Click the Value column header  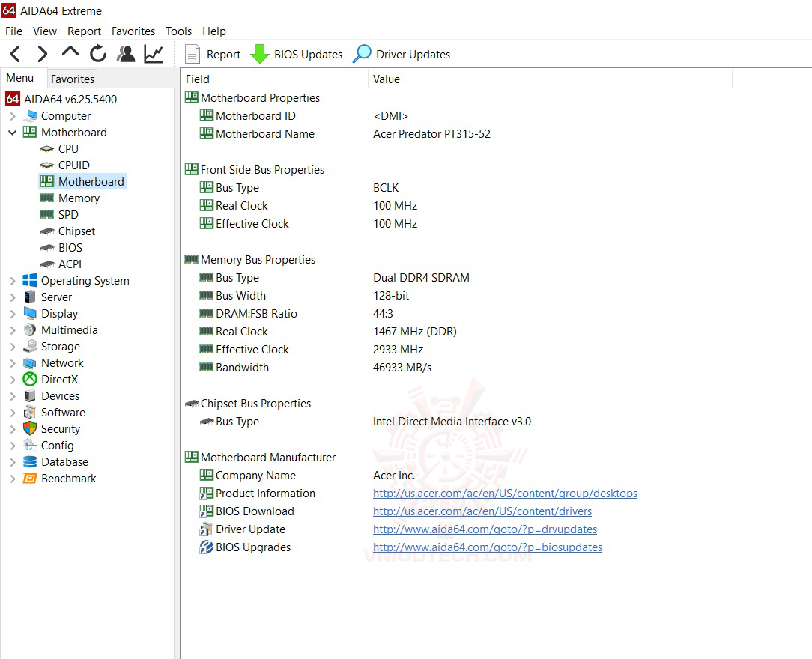point(550,79)
